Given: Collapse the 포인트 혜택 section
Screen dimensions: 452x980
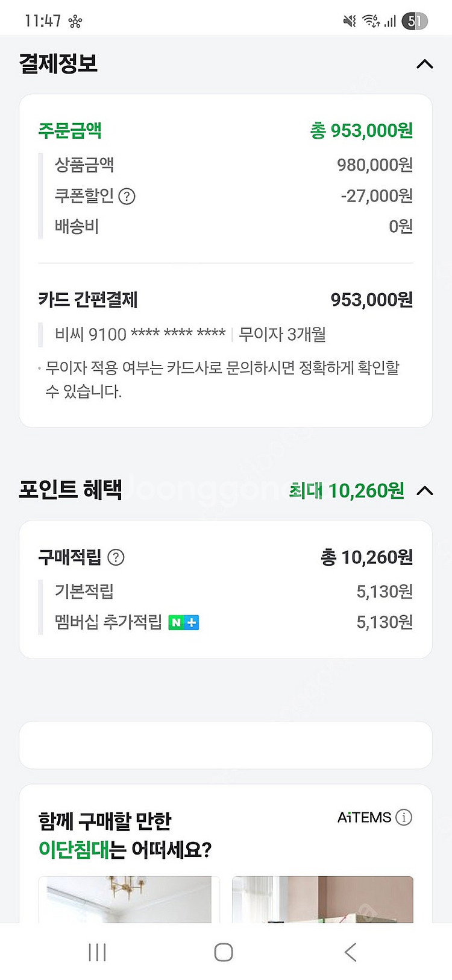Looking at the screenshot, I should tap(425, 491).
